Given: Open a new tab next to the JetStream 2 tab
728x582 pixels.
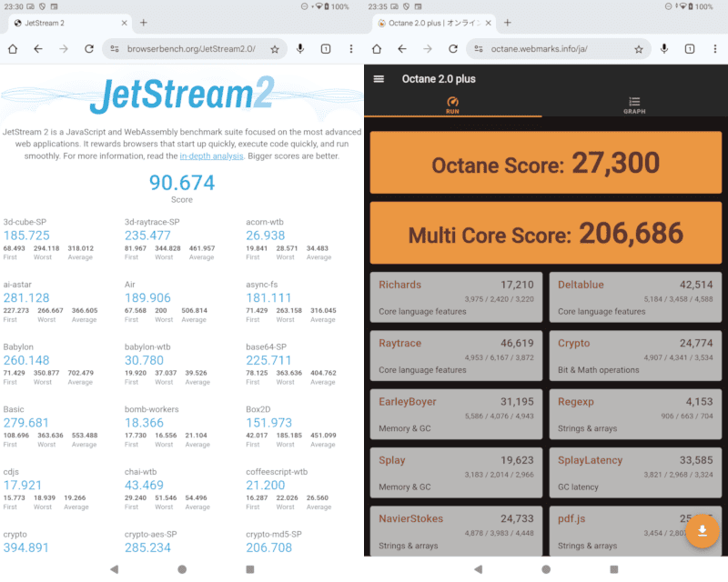Looking at the screenshot, I should [144, 23].
